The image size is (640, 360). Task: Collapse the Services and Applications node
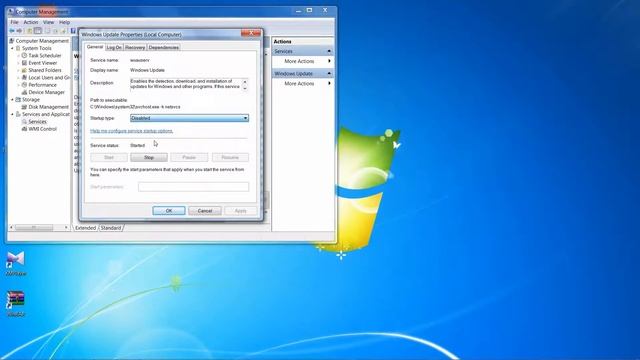click(x=12, y=114)
